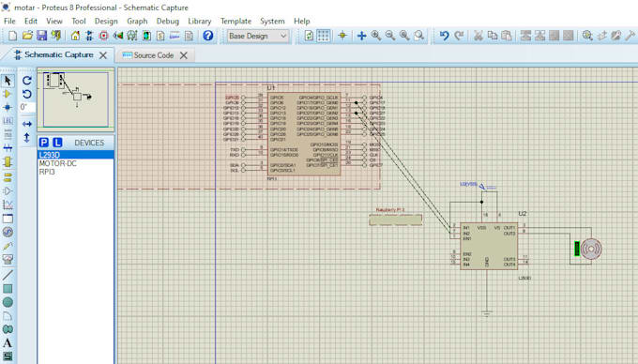
Task: Redo the last undone change
Action: [459, 36]
